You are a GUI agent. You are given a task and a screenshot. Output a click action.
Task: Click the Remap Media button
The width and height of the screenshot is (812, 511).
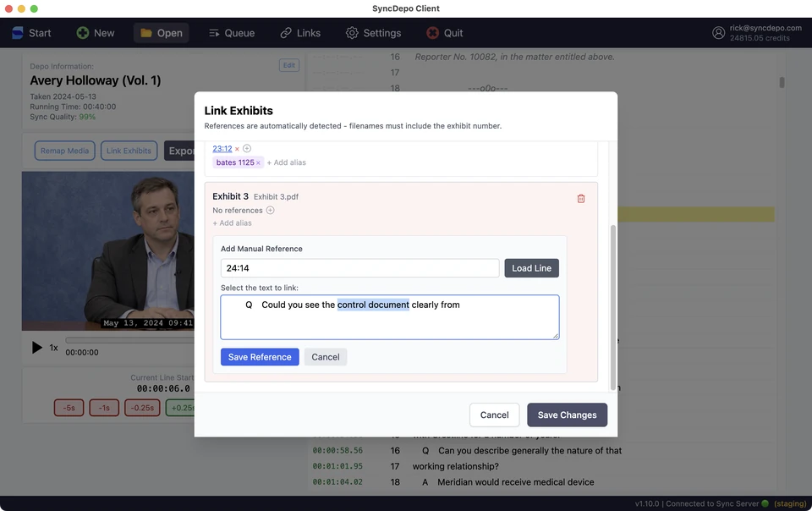tap(65, 151)
